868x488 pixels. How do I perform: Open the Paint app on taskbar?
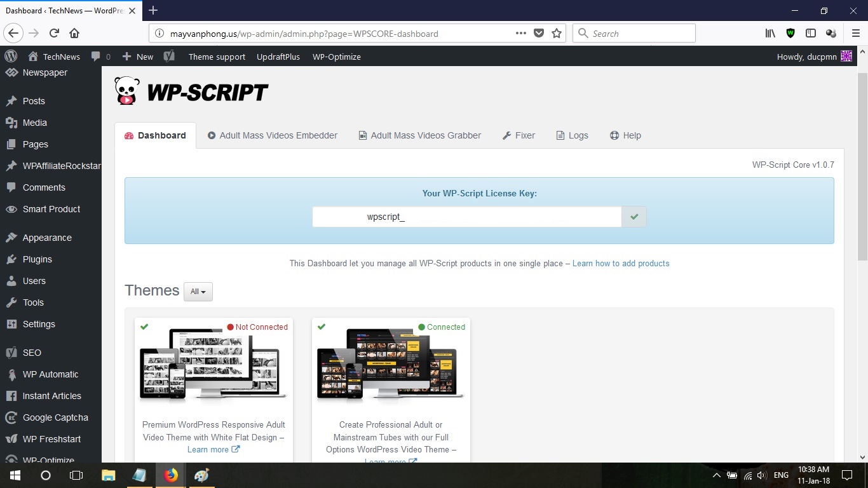[x=201, y=475]
